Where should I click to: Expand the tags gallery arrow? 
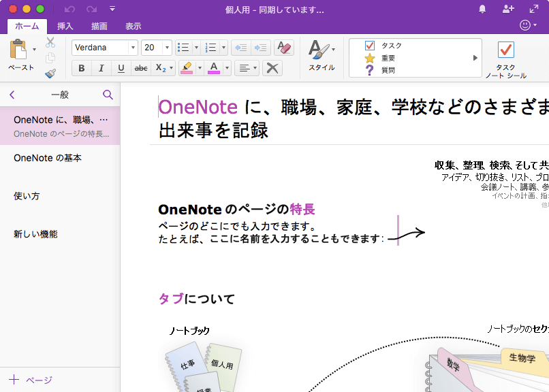coord(475,58)
